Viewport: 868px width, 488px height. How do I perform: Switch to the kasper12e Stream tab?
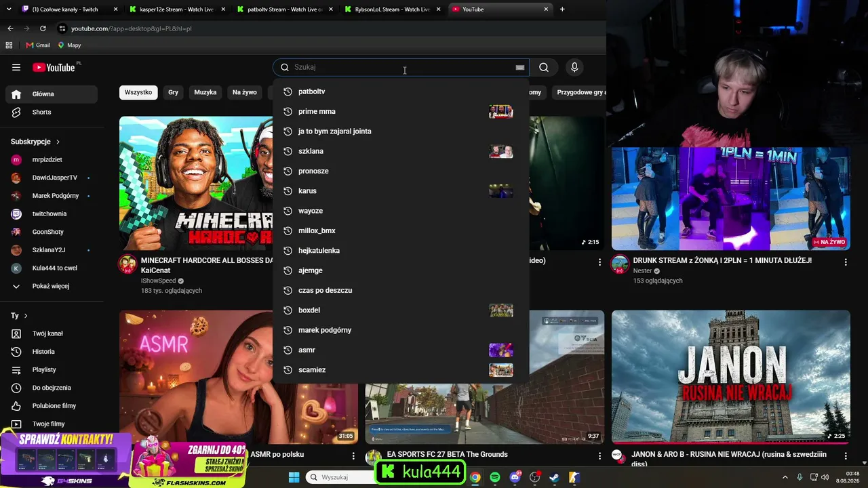click(179, 9)
